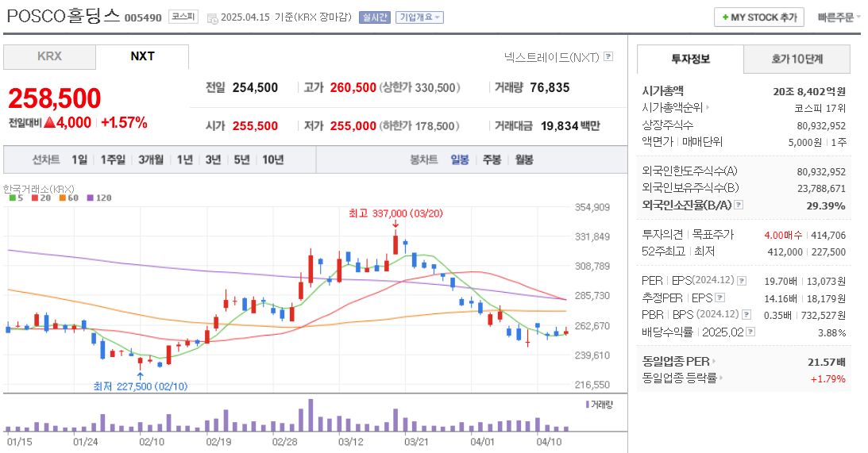
Task: Click 거래대금 19,834 백만 value
Action: click(570, 126)
